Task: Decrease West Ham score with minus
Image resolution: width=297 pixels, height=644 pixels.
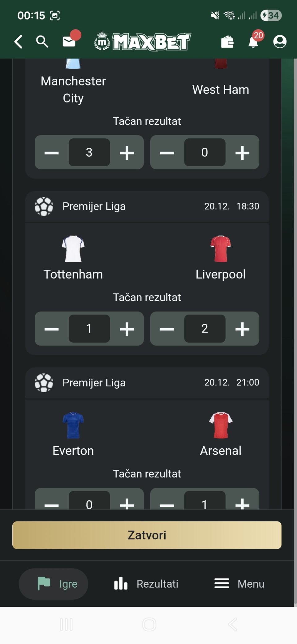Action: click(167, 153)
